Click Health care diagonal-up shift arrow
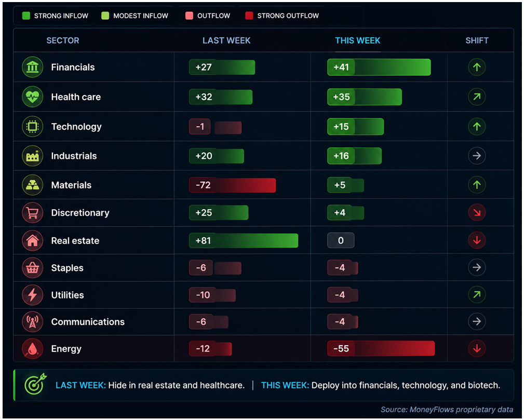Viewport: 525px width, 420px height. tap(477, 97)
